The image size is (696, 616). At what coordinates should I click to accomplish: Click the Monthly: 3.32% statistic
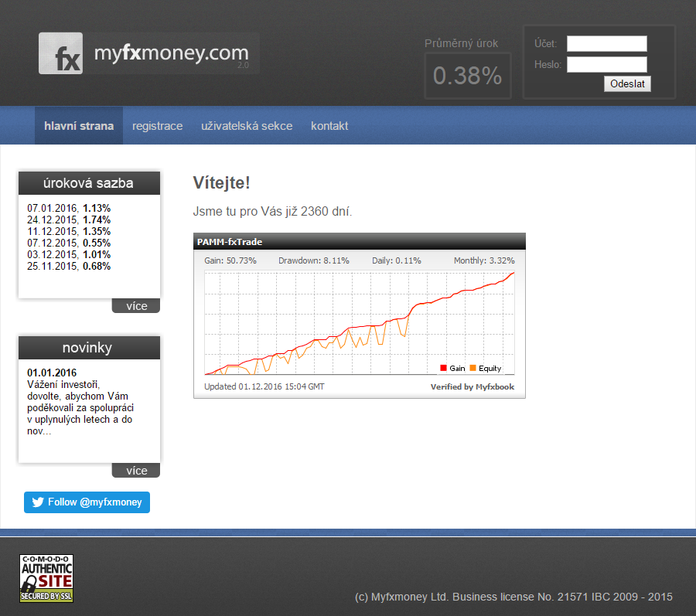pos(484,260)
